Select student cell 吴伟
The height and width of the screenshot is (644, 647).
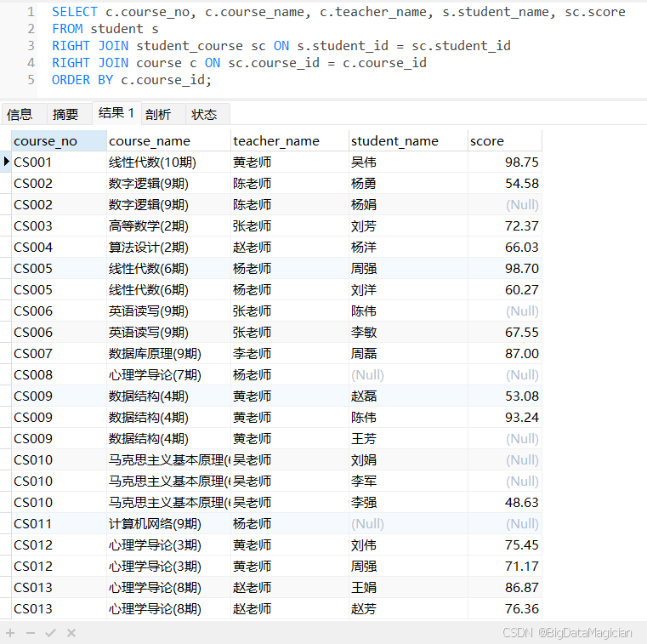[408, 162]
